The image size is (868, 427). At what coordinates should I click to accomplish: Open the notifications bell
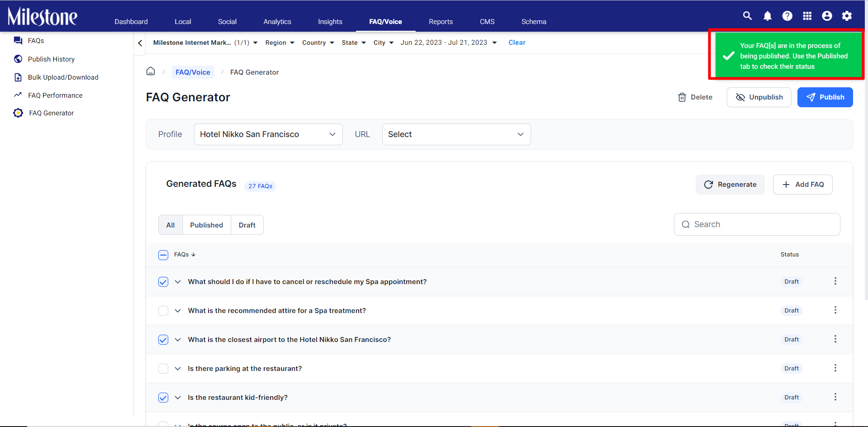(x=768, y=16)
